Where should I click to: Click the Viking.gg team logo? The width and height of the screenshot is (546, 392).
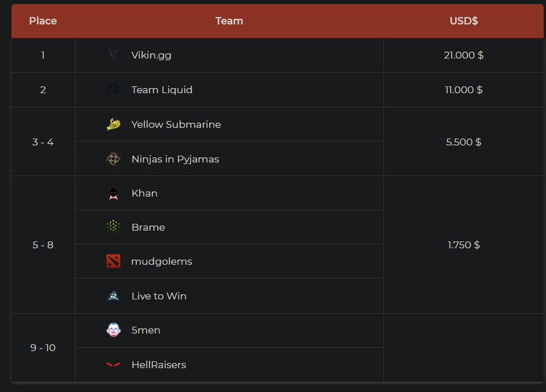(113, 55)
